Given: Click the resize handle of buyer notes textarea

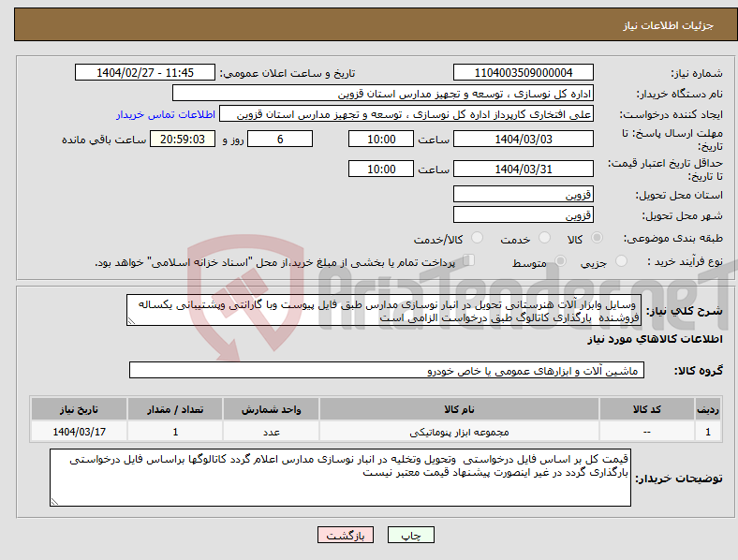Looking at the screenshot, I should coord(54,502).
